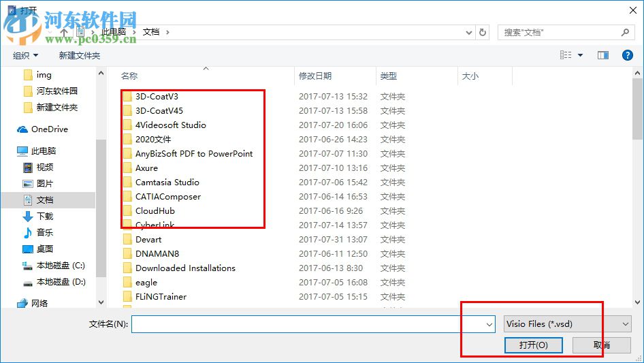This screenshot has width=644, height=363.
Task: Click the 4Videosoft Studio folder icon
Action: (128, 125)
